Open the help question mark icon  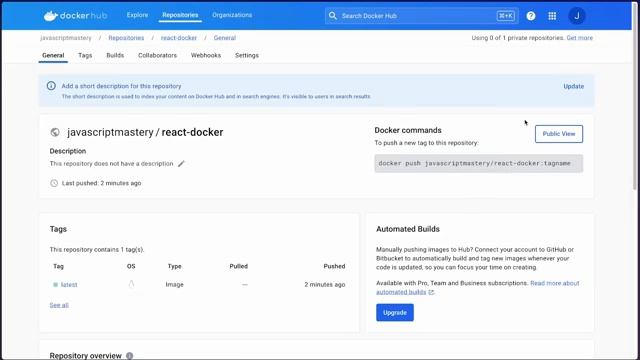(531, 16)
